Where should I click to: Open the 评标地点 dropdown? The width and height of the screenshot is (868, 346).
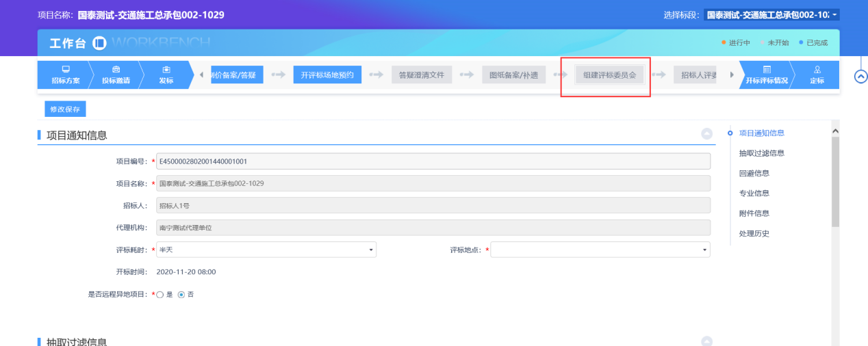pos(600,250)
